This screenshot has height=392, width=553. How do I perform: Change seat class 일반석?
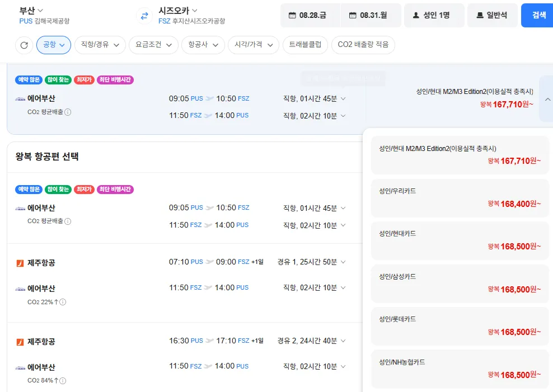[x=493, y=15]
